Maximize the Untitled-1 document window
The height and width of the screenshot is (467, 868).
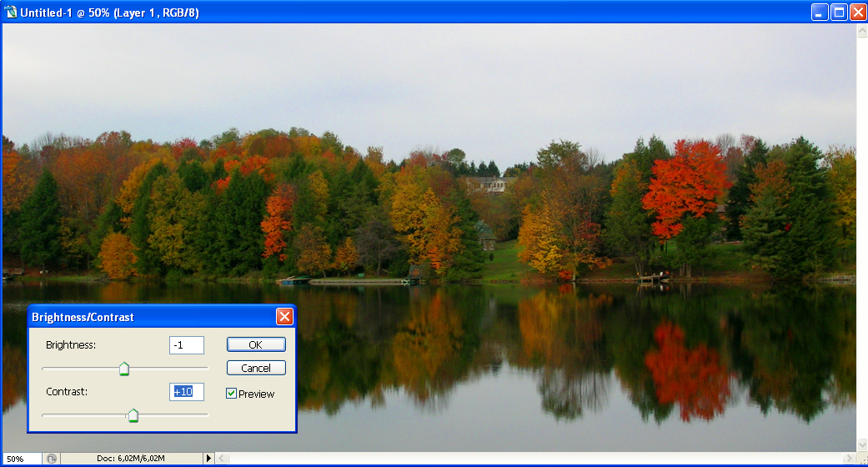(x=839, y=12)
